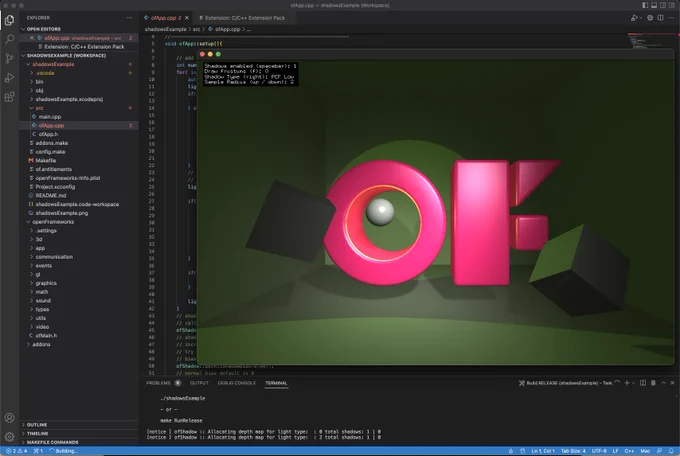Open addons.make file

click(52, 143)
